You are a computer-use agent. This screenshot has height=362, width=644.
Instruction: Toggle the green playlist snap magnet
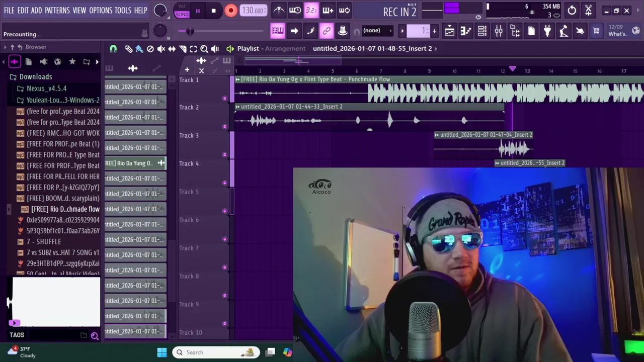click(113, 49)
